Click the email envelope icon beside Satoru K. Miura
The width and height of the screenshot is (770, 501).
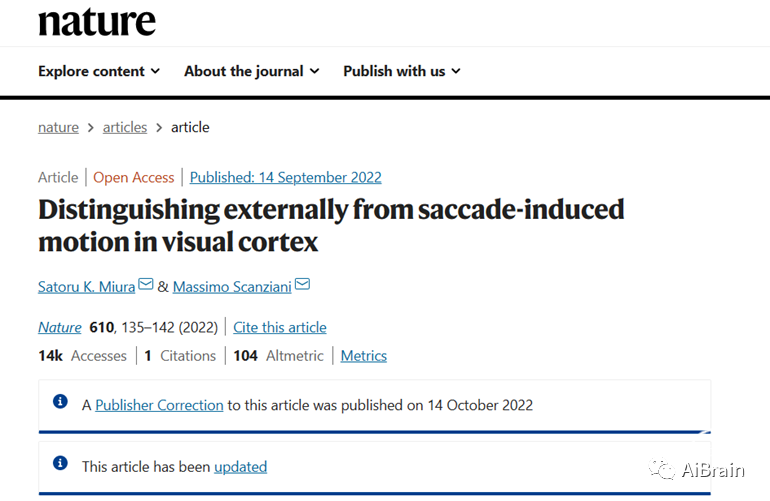click(x=146, y=284)
